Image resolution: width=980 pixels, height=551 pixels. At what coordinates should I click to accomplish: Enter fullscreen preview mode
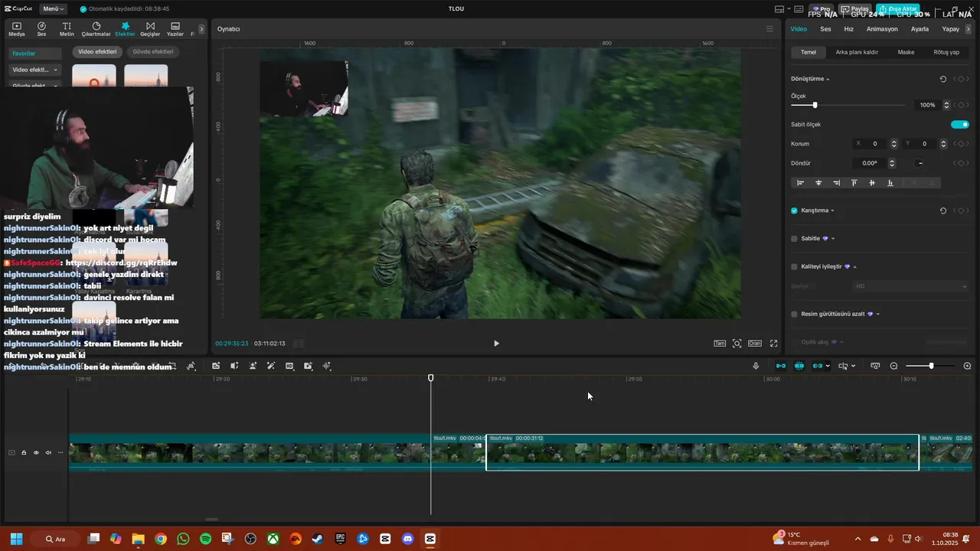(x=773, y=344)
